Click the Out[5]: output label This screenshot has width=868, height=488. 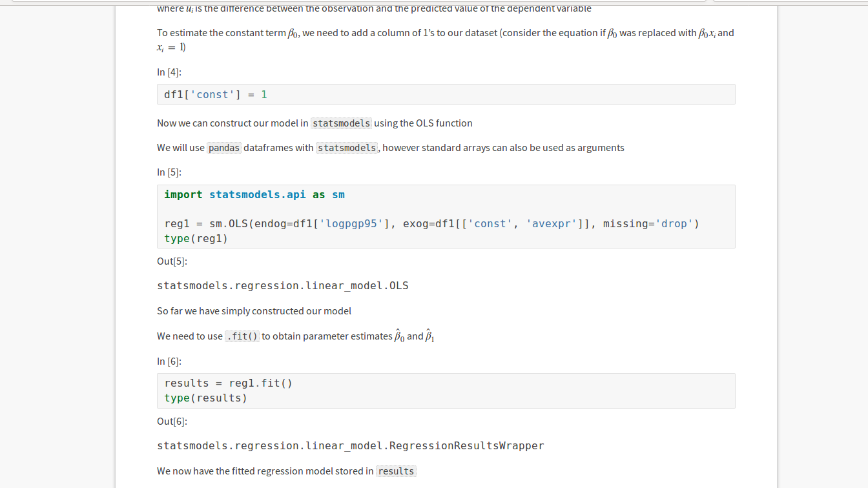click(171, 261)
